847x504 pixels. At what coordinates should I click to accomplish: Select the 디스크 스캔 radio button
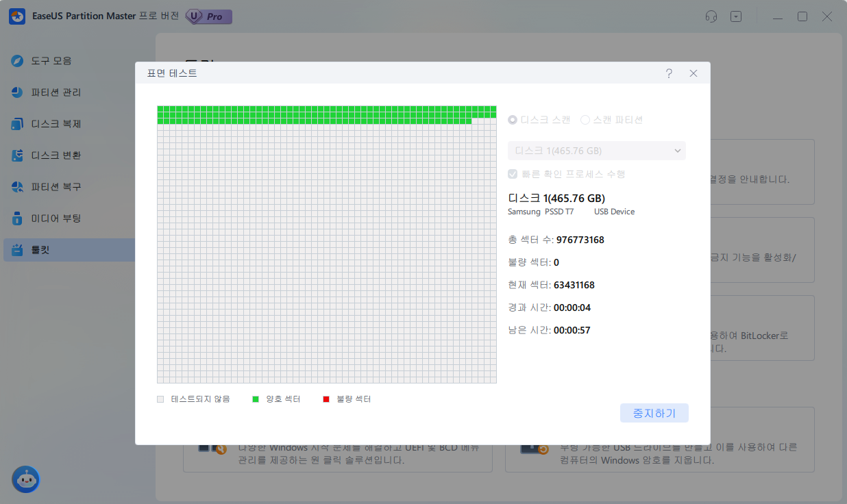513,120
